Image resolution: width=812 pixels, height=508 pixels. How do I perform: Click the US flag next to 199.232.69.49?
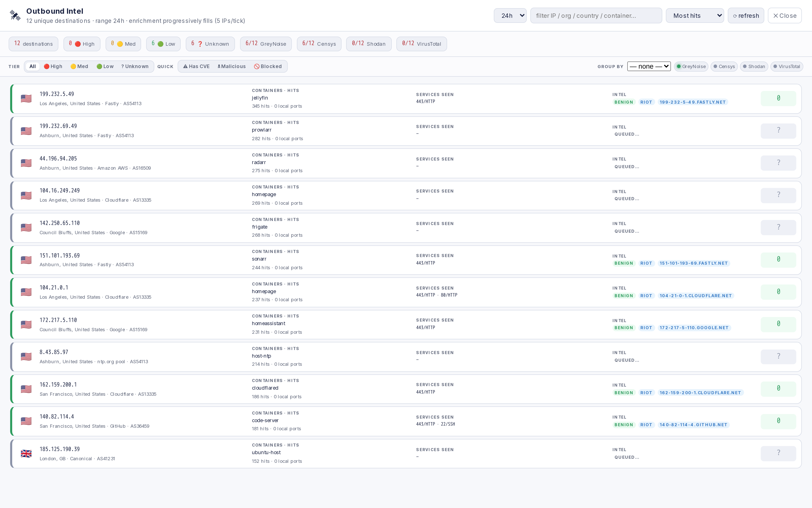26,131
